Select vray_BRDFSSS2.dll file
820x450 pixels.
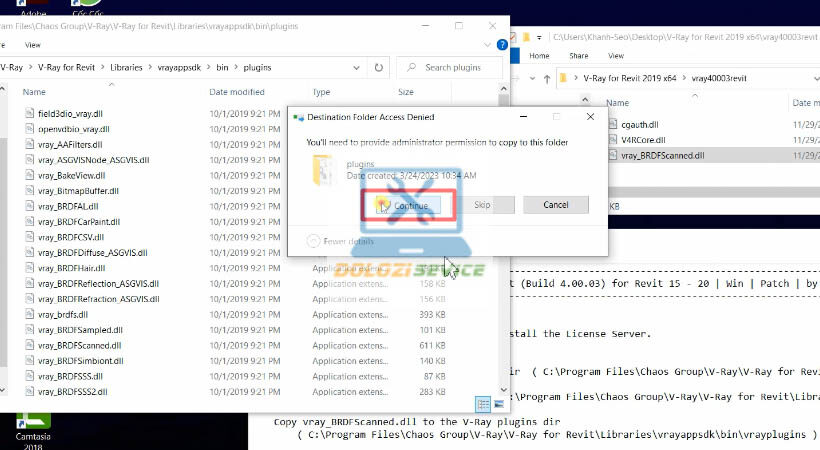tap(73, 391)
